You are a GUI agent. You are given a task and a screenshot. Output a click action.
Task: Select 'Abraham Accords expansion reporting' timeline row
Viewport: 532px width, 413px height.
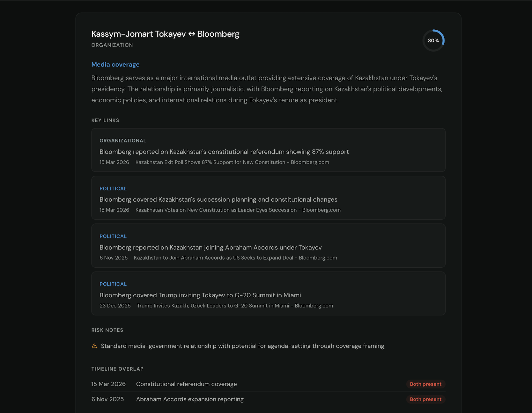269,399
